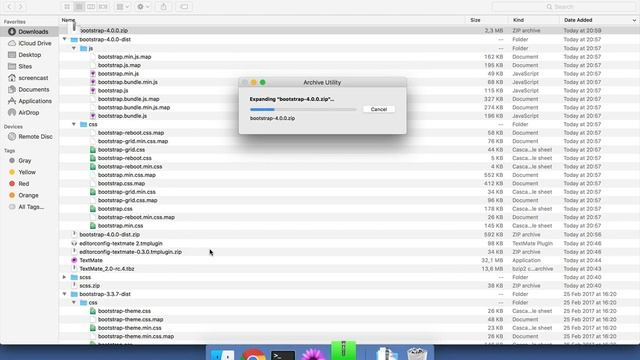Switch Finder to Cover Flow view
640x360 pixels.
click(x=103, y=7)
